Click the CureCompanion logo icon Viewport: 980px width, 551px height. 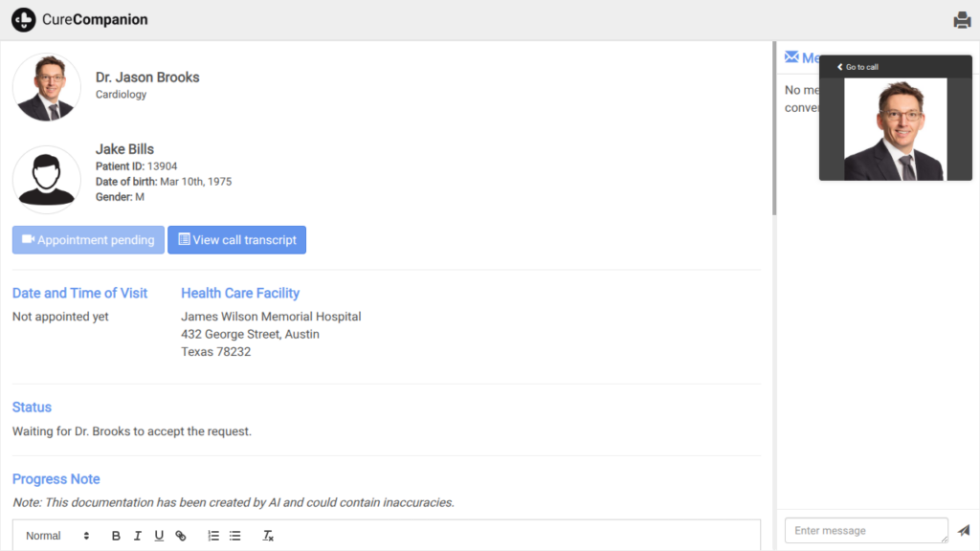tap(24, 20)
